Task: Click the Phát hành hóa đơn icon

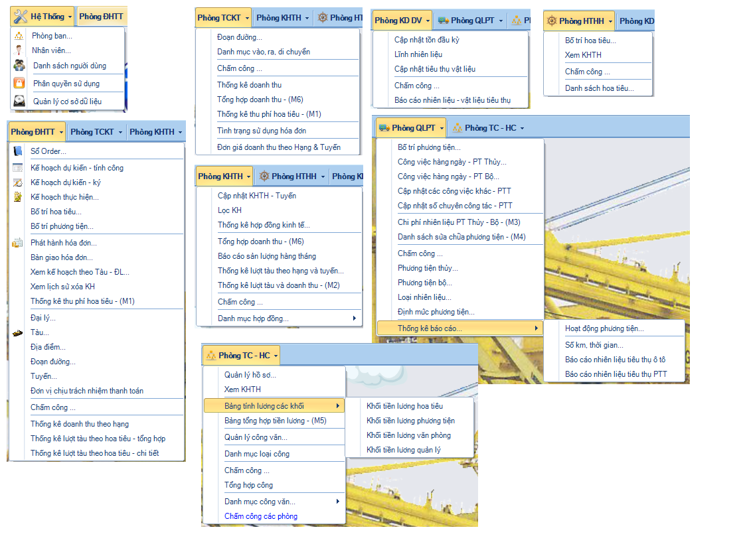Action: (18, 243)
